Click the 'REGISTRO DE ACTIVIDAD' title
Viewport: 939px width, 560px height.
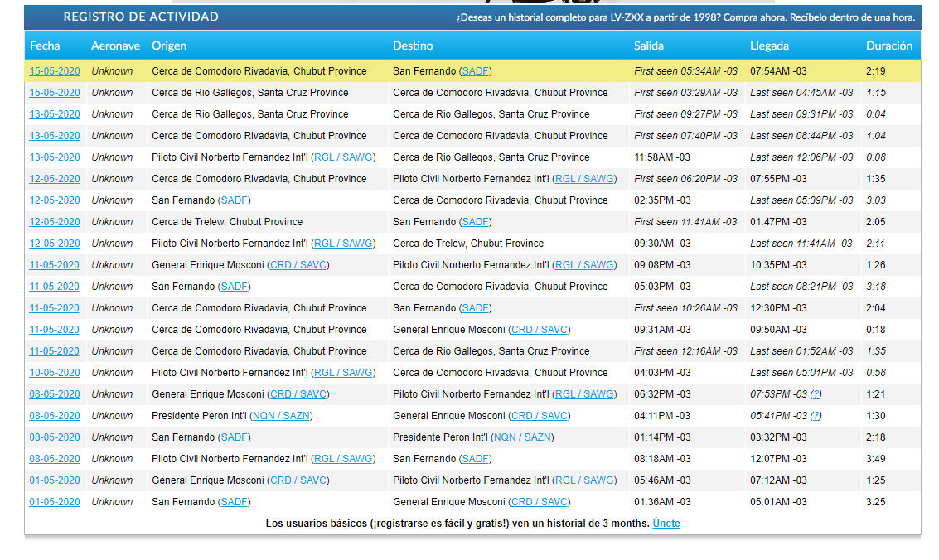141,17
